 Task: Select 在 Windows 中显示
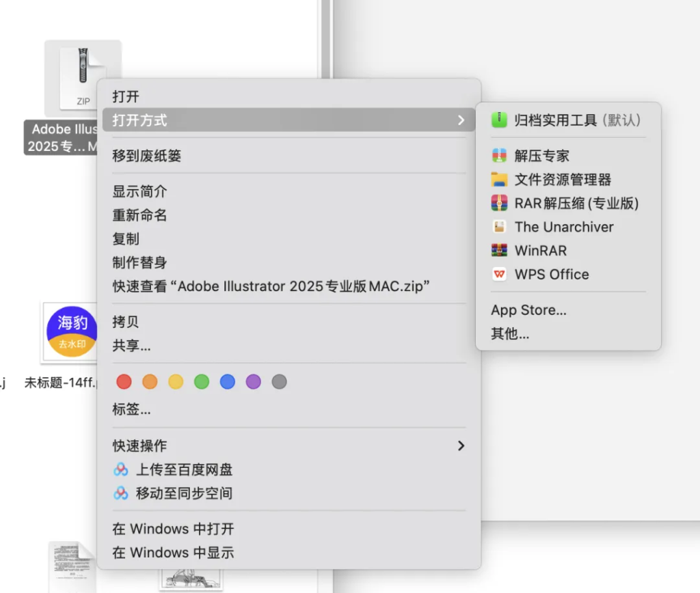click(x=288, y=553)
